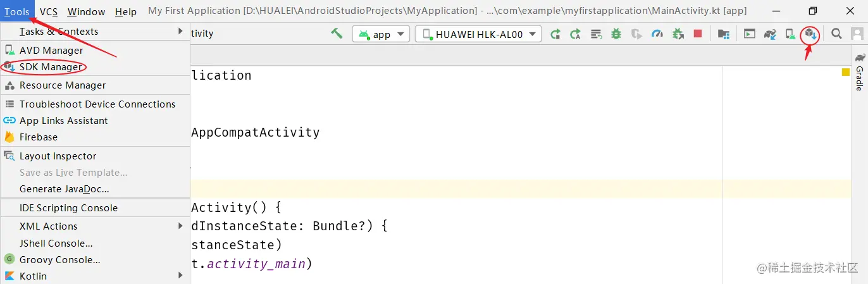Click the Make Project hammer icon
This screenshot has width=868, height=284.
click(x=337, y=34)
